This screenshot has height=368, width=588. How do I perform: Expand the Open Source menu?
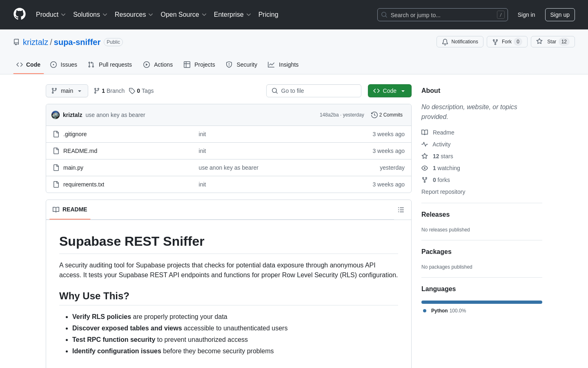click(184, 14)
